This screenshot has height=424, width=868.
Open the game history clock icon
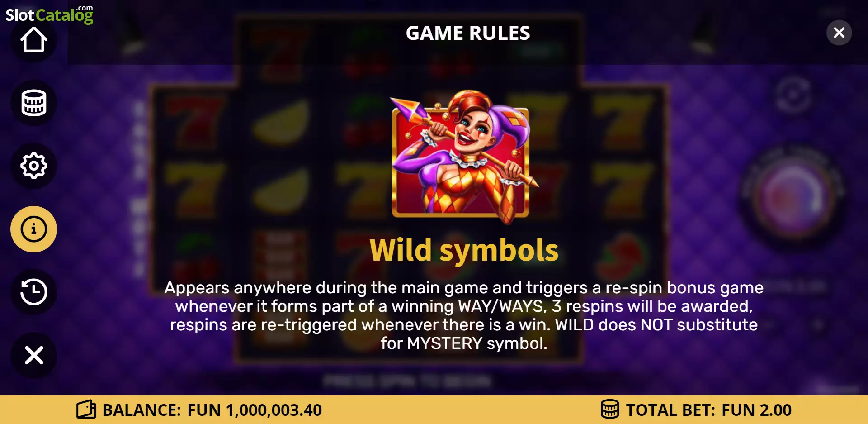pos(34,292)
